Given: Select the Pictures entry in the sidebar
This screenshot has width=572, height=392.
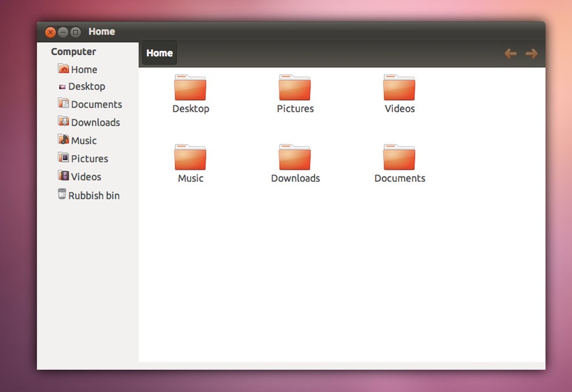Looking at the screenshot, I should point(89,159).
